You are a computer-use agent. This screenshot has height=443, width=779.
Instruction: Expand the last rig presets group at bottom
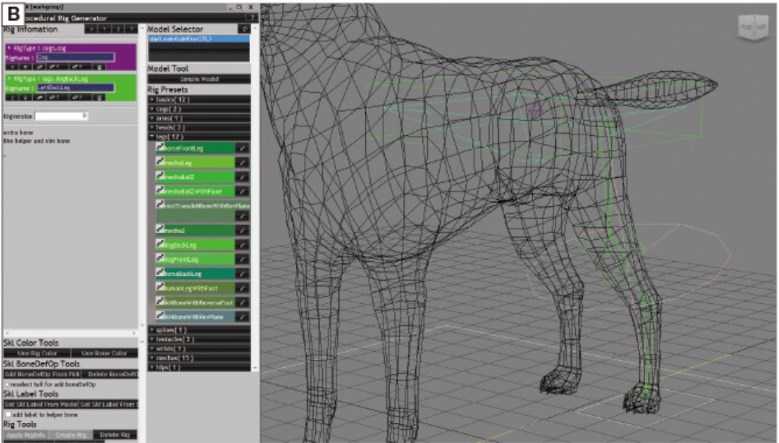pyautogui.click(x=199, y=368)
